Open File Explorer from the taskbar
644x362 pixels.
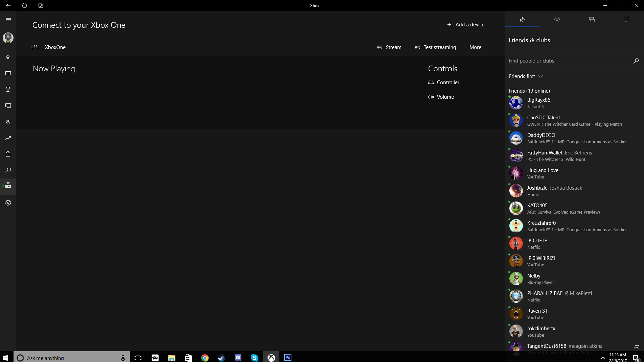point(172,358)
